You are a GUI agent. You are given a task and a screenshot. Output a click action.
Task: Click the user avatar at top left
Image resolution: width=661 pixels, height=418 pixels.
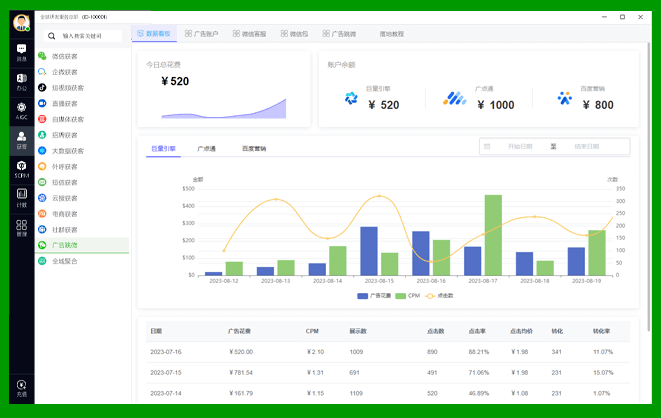[x=21, y=23]
